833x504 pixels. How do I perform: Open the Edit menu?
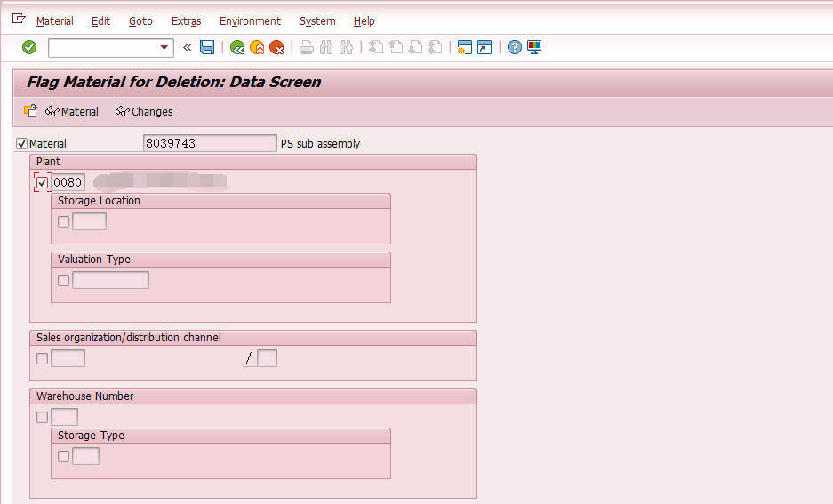click(100, 21)
